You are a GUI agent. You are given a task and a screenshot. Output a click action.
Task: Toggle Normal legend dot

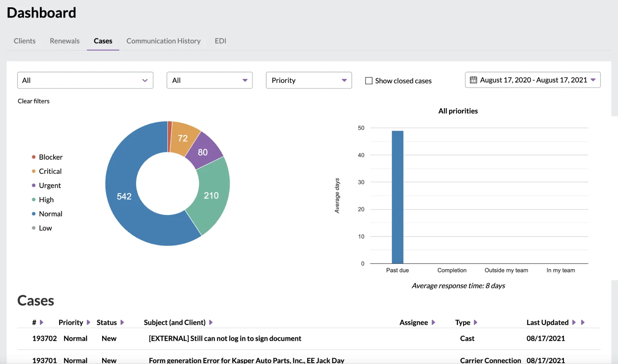pyautogui.click(x=33, y=214)
